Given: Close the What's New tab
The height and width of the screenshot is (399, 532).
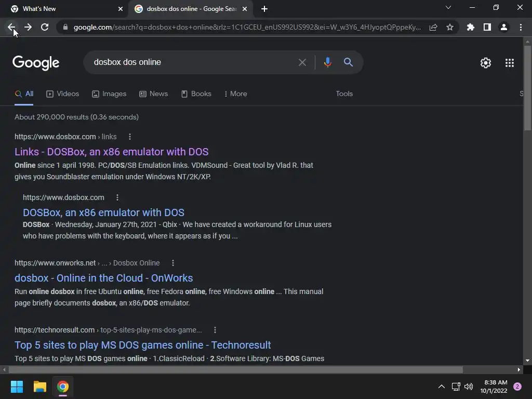Looking at the screenshot, I should (121, 9).
